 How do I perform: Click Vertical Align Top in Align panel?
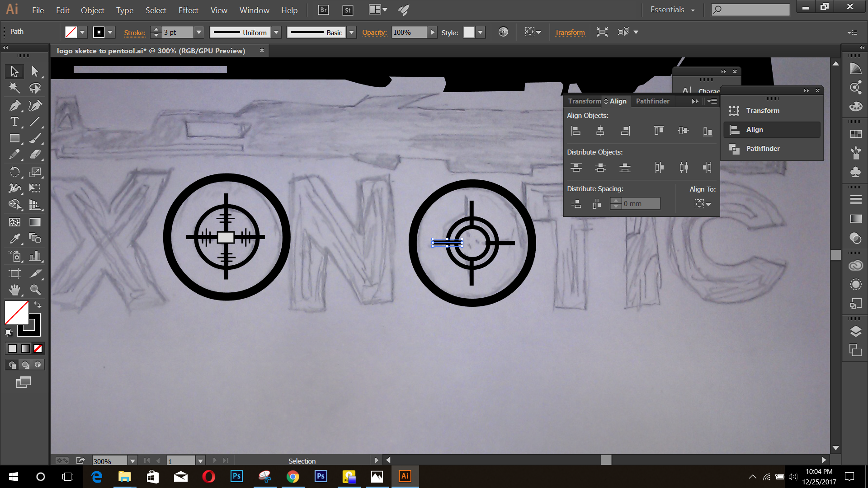(659, 131)
